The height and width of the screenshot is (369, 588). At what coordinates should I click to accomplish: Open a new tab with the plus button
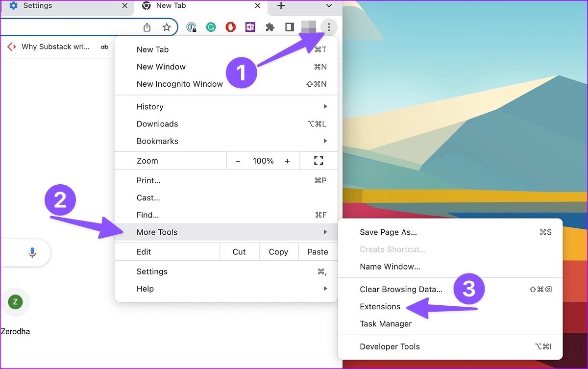[281, 6]
